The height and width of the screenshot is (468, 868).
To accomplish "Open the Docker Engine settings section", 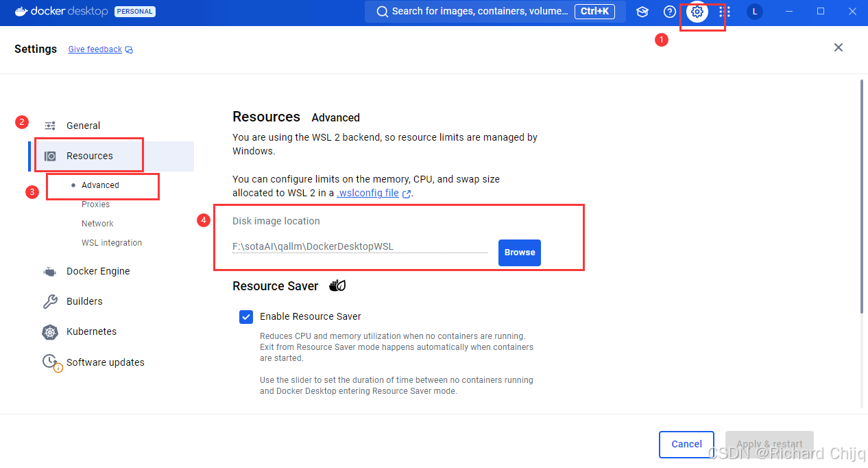I will (x=98, y=271).
